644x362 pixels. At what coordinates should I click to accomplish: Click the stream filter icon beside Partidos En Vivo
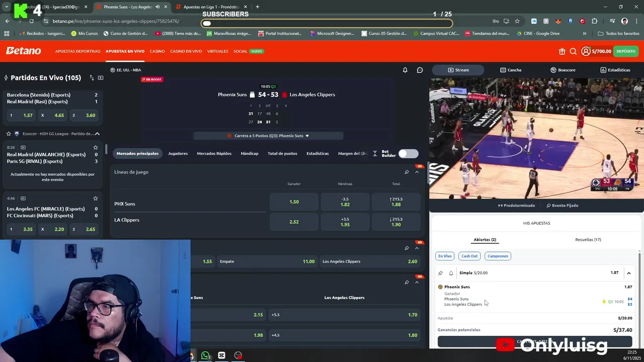click(x=101, y=78)
